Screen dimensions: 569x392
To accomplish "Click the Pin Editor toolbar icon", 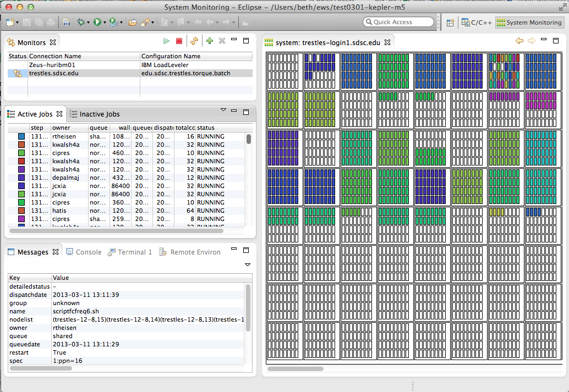I will tap(245, 23).
